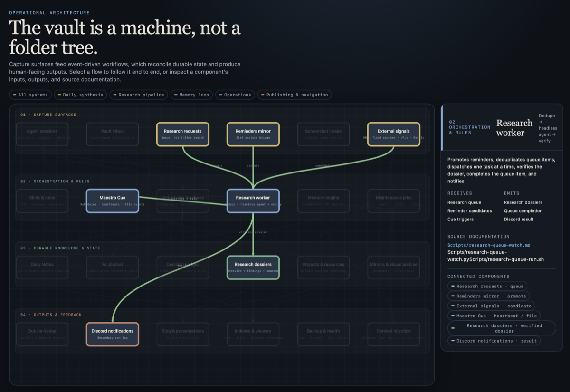Screen dimensions: 570x392
Task: Inspect the Context injection node
Action: pyautogui.click(x=394, y=334)
